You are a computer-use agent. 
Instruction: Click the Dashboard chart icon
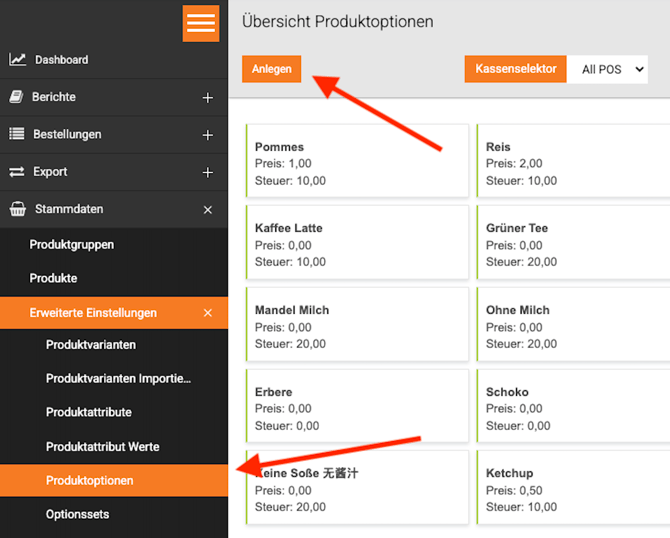(18, 59)
